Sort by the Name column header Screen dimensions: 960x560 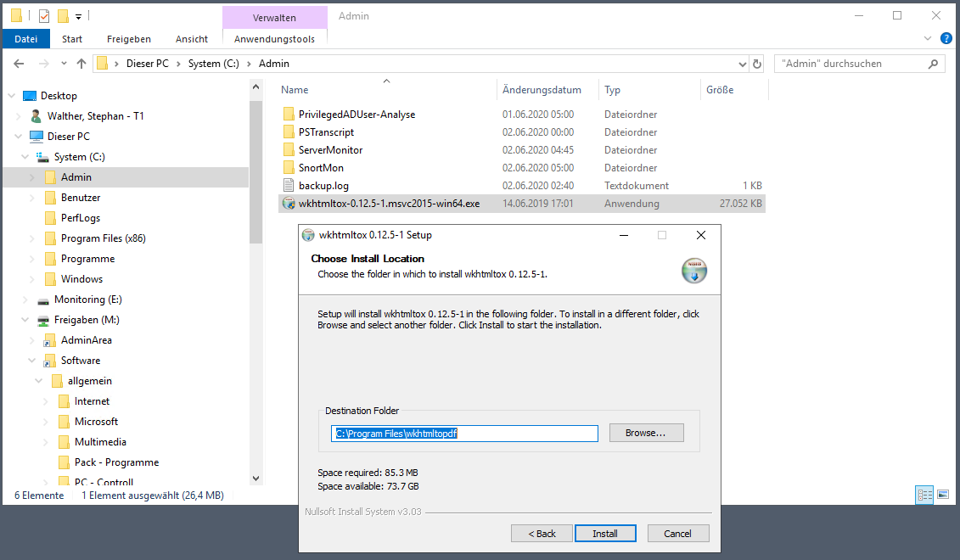tap(295, 90)
